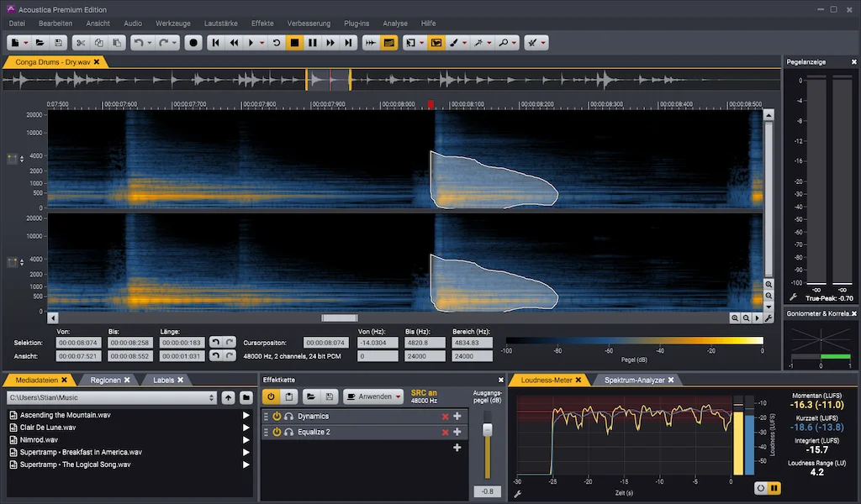Select the highlighted freehand selection tool
Image resolution: width=861 pixels, height=504 pixels.
pos(436,43)
